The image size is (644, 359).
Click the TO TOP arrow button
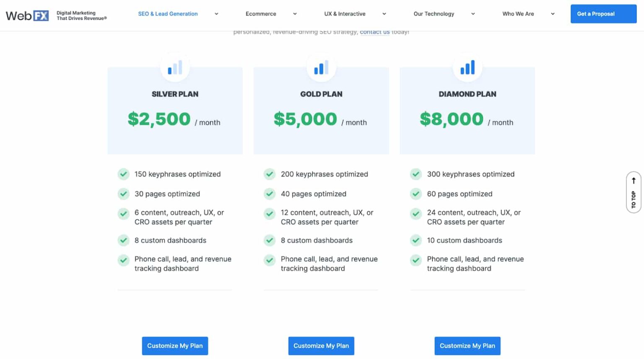click(x=633, y=193)
